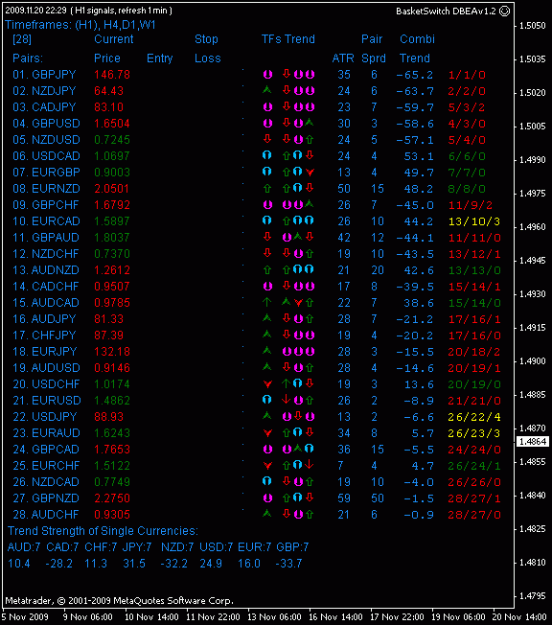Click the yellow rank 26/22/4 in USDJPY row
The image size is (552, 625).
click(x=474, y=417)
